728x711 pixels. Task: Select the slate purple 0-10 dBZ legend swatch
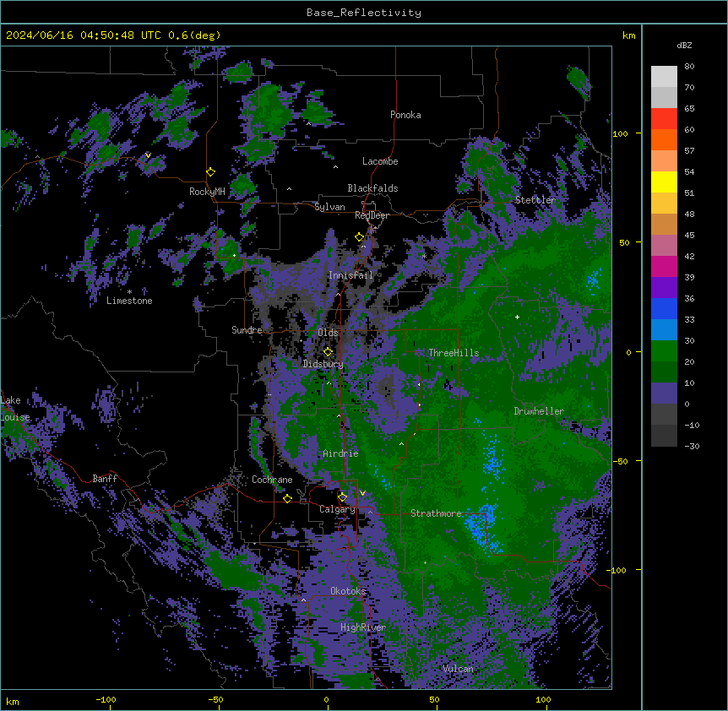pyautogui.click(x=664, y=393)
